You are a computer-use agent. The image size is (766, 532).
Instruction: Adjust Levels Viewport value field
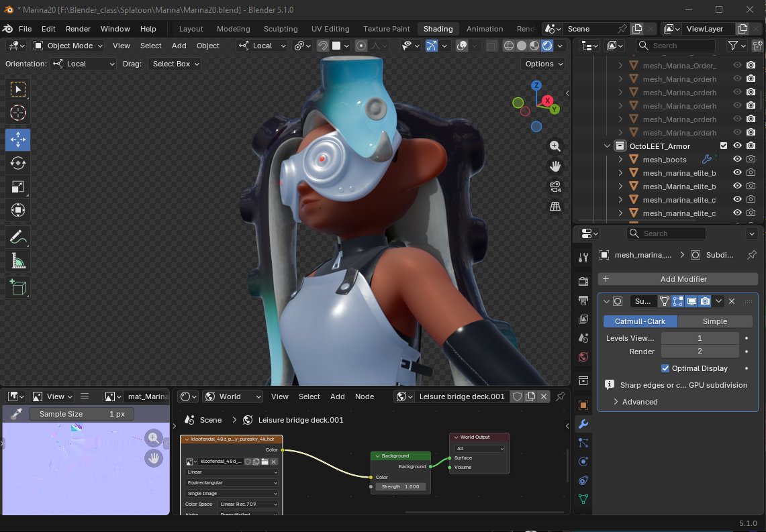pos(700,337)
